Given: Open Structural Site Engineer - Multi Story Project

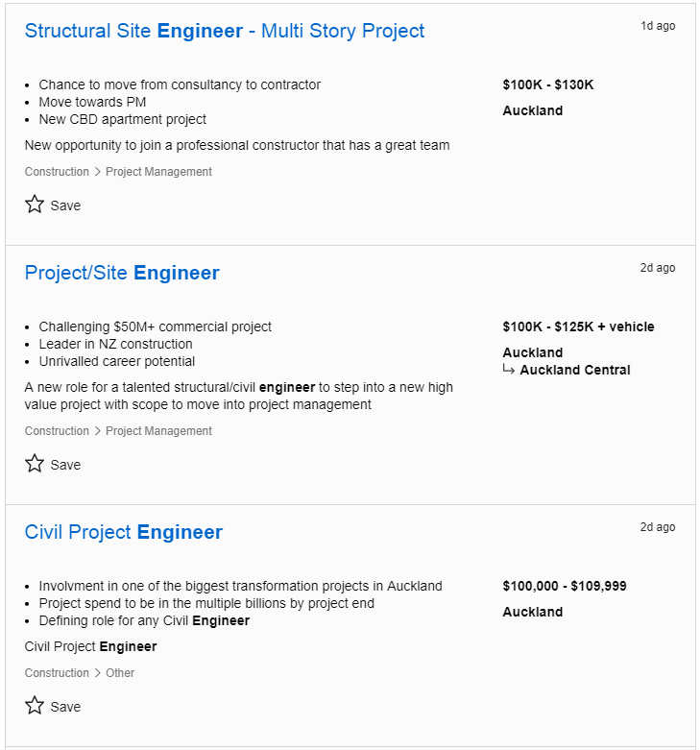Looking at the screenshot, I should [x=224, y=31].
